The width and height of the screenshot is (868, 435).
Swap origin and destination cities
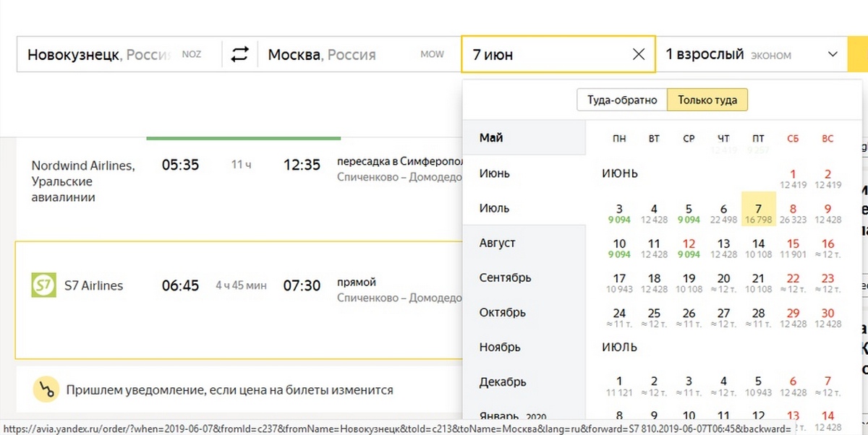239,55
